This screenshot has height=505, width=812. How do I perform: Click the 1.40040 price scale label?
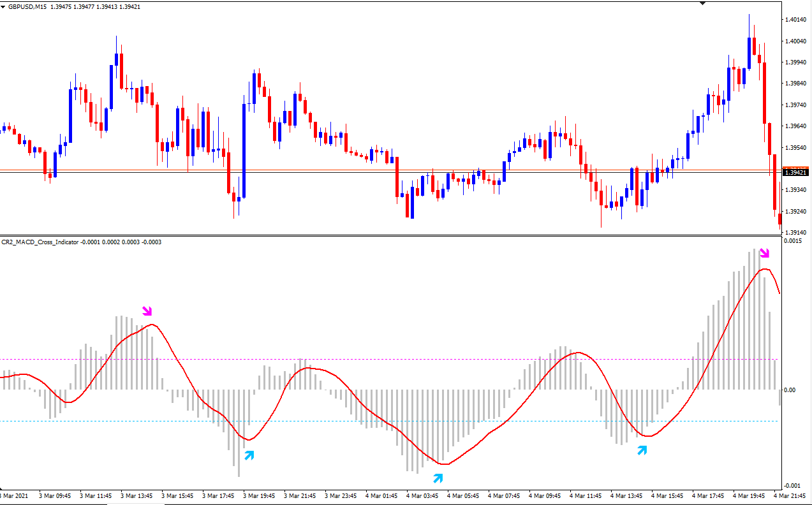tap(797, 41)
